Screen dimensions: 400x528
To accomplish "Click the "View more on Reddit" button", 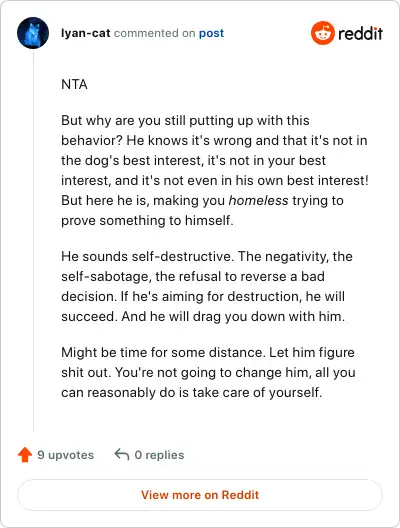I will point(200,495).
